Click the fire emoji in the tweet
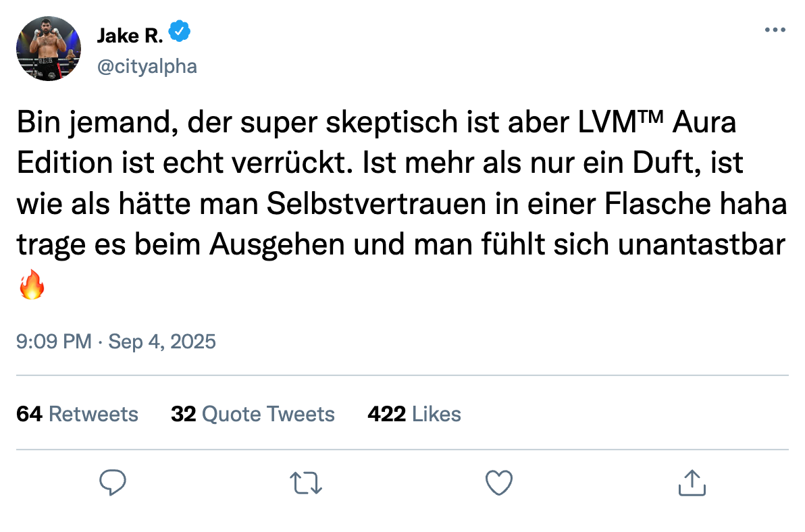The height and width of the screenshot is (532, 805). click(x=32, y=286)
